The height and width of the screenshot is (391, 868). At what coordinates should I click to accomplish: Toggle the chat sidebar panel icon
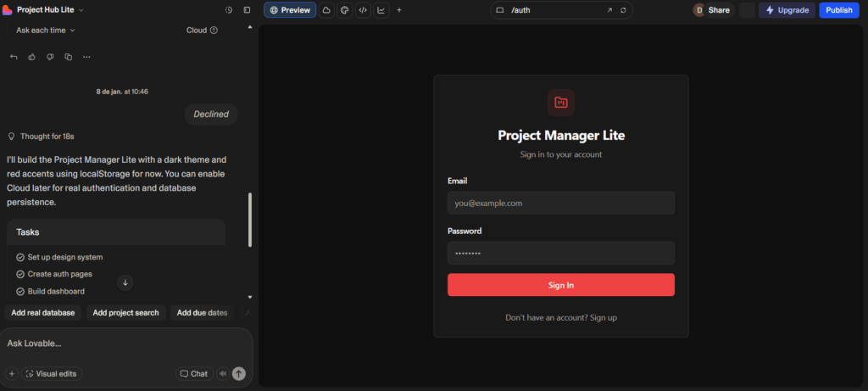247,10
